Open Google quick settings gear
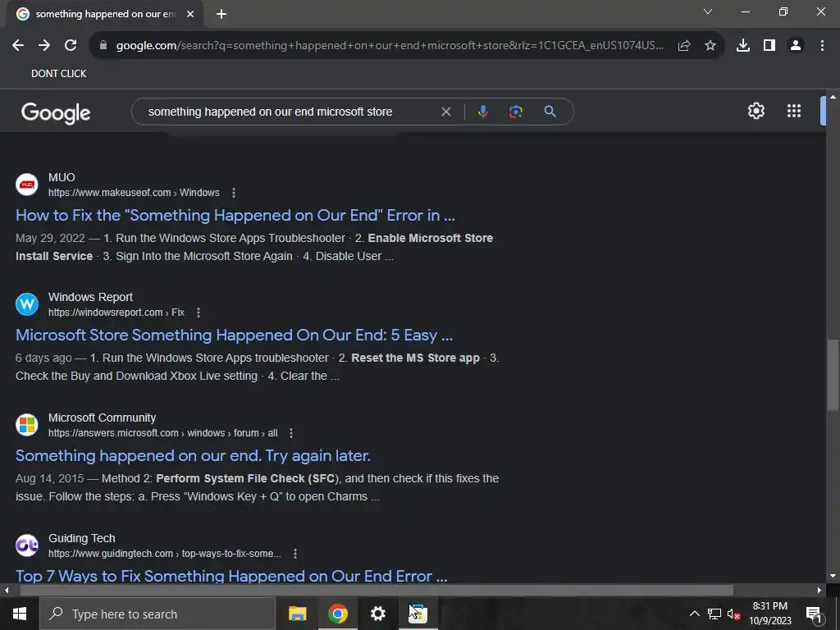 [756, 111]
